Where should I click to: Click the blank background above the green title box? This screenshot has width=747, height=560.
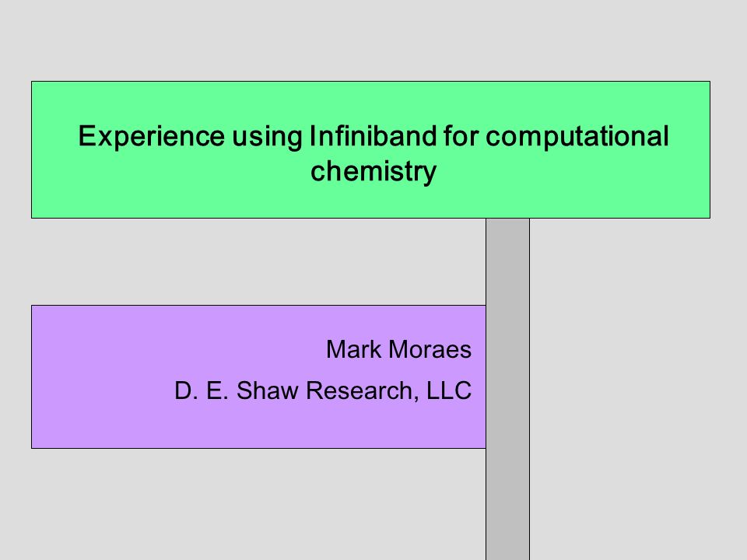373,40
